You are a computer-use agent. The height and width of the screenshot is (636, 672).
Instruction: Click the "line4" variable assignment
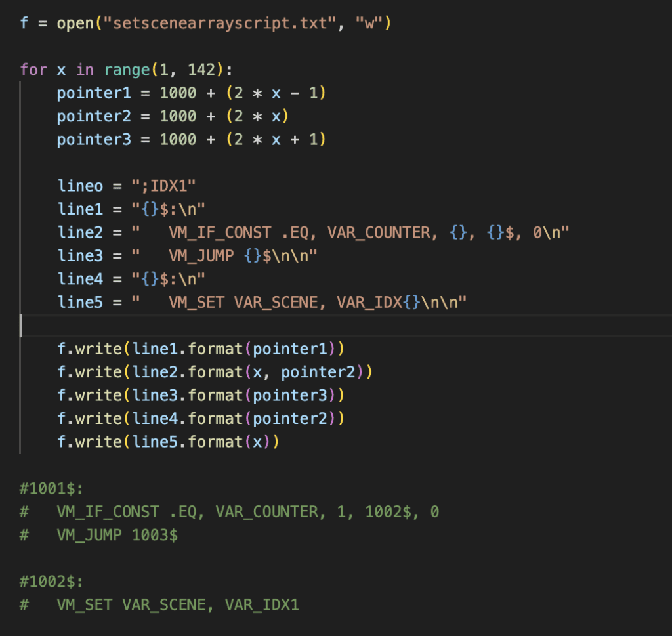(80, 279)
